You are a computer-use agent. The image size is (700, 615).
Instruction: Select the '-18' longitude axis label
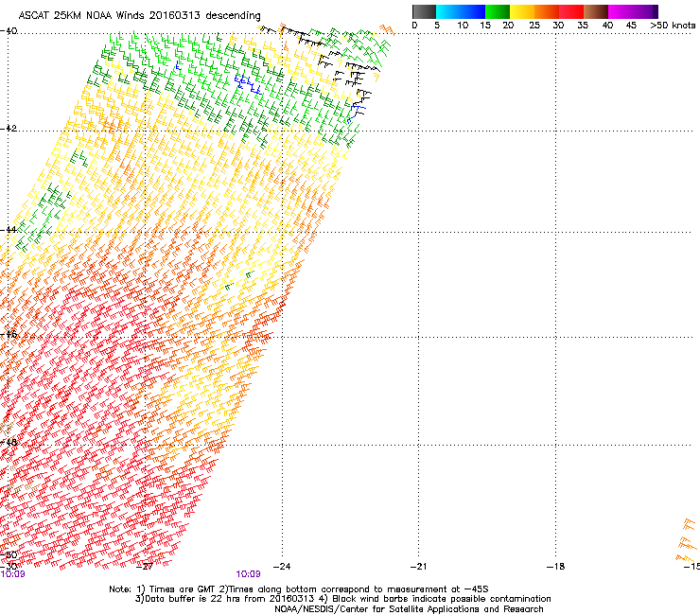pyautogui.click(x=556, y=567)
